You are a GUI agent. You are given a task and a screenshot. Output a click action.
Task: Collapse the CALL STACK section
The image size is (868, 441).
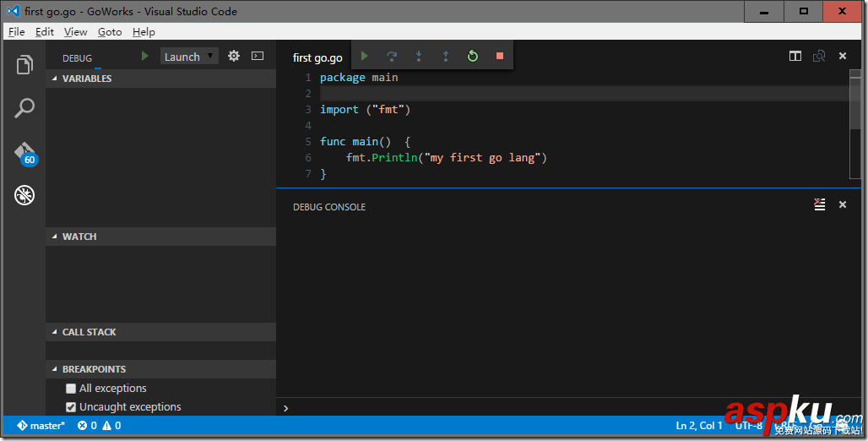[160, 332]
